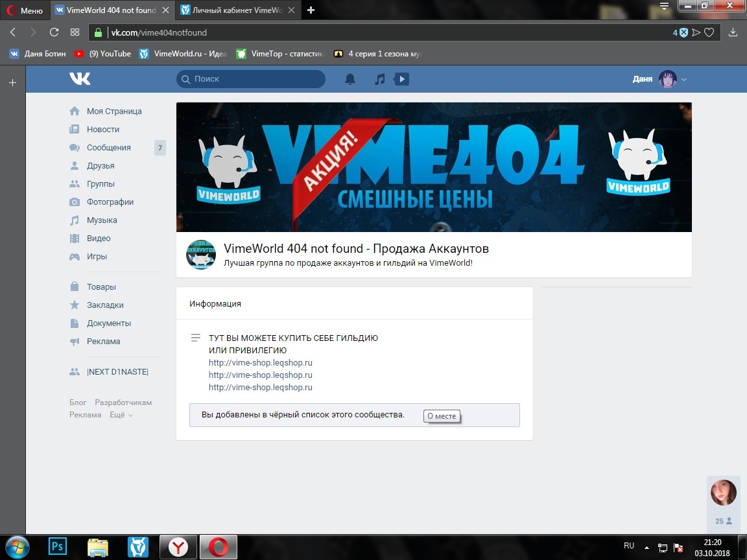
Task: Launch Photoshop from the taskbar
Action: click(x=58, y=547)
